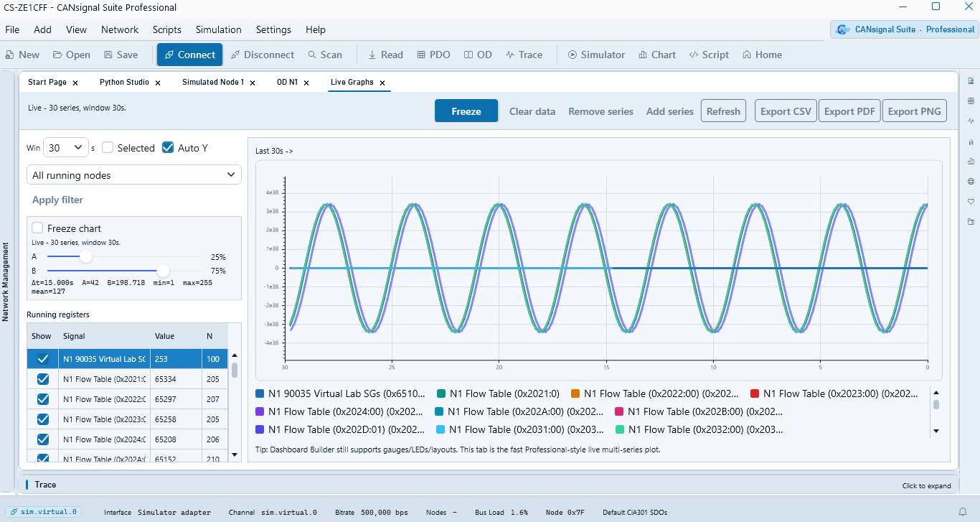
Task: Close the Live Graphs tab
Action: [382, 83]
